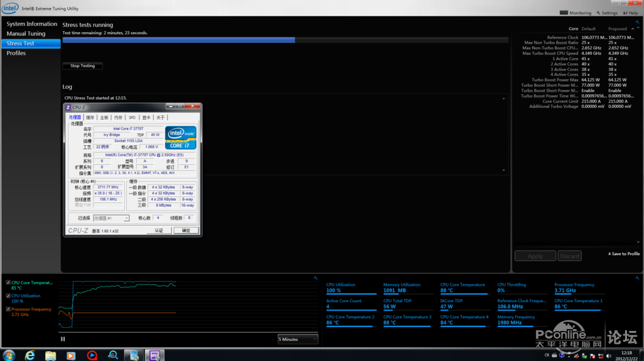Click the wrench icon above the monitor readouts
The width and height of the screenshot is (644, 361).
coord(637,278)
